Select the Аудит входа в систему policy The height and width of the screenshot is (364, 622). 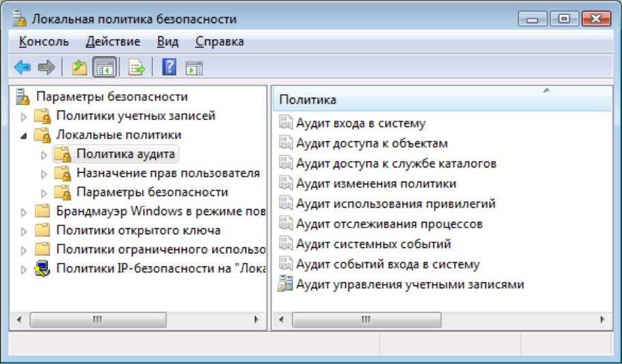361,123
